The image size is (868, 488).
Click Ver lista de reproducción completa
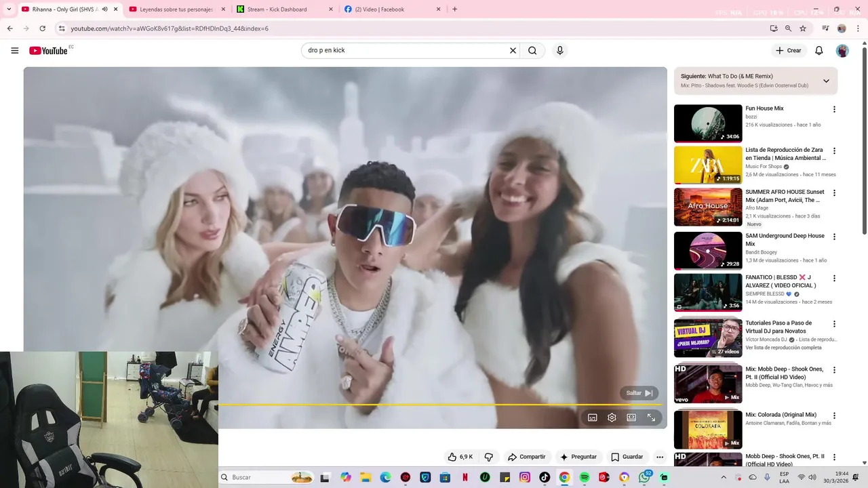(783, 348)
